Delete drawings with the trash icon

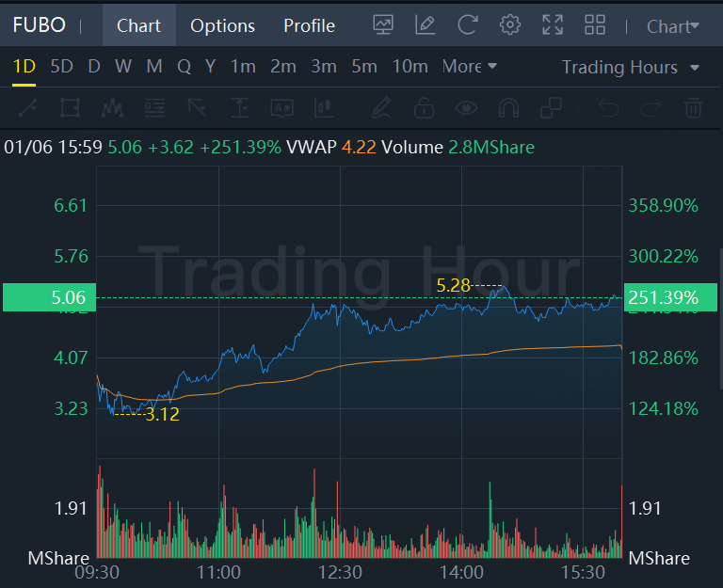click(x=693, y=108)
